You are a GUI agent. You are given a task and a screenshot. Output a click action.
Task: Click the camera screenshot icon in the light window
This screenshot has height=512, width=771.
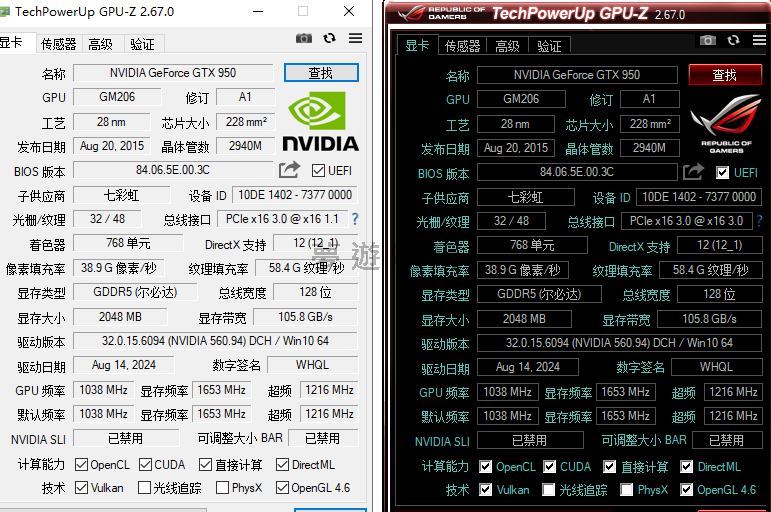tap(304, 38)
